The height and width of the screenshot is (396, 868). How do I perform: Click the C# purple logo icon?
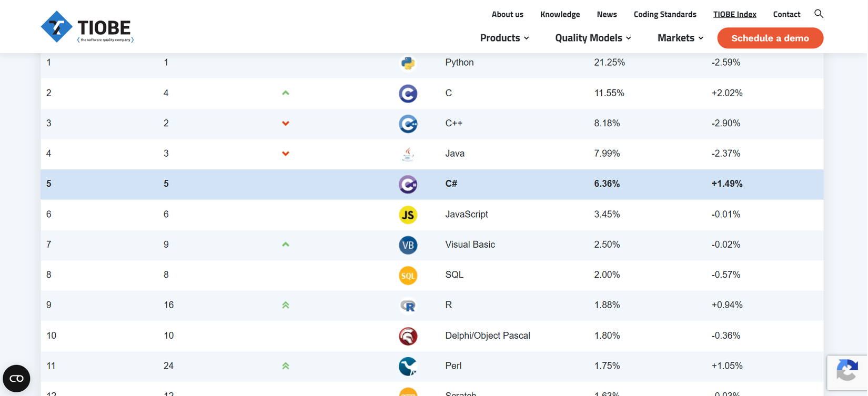[x=408, y=184]
